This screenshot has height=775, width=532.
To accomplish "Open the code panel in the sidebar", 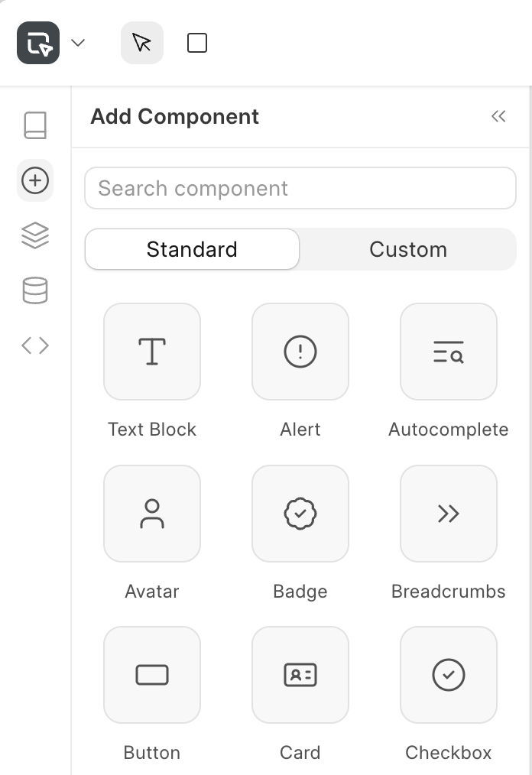I will (x=34, y=345).
